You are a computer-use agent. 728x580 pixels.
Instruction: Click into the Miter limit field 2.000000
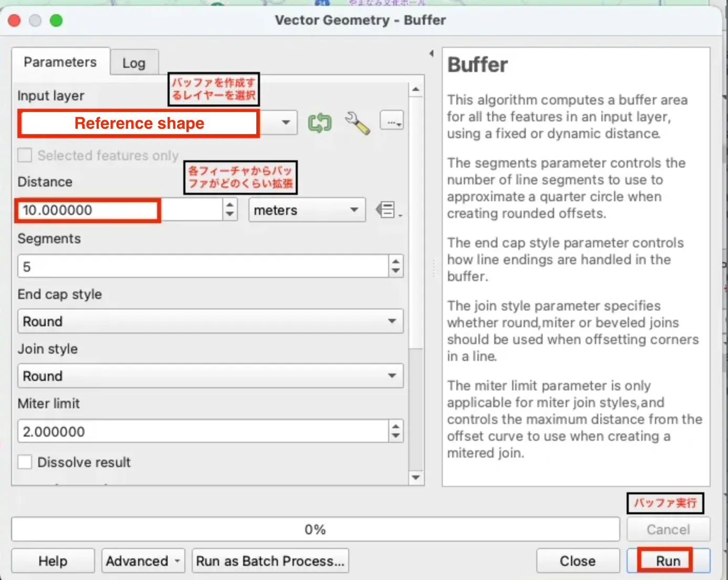203,431
